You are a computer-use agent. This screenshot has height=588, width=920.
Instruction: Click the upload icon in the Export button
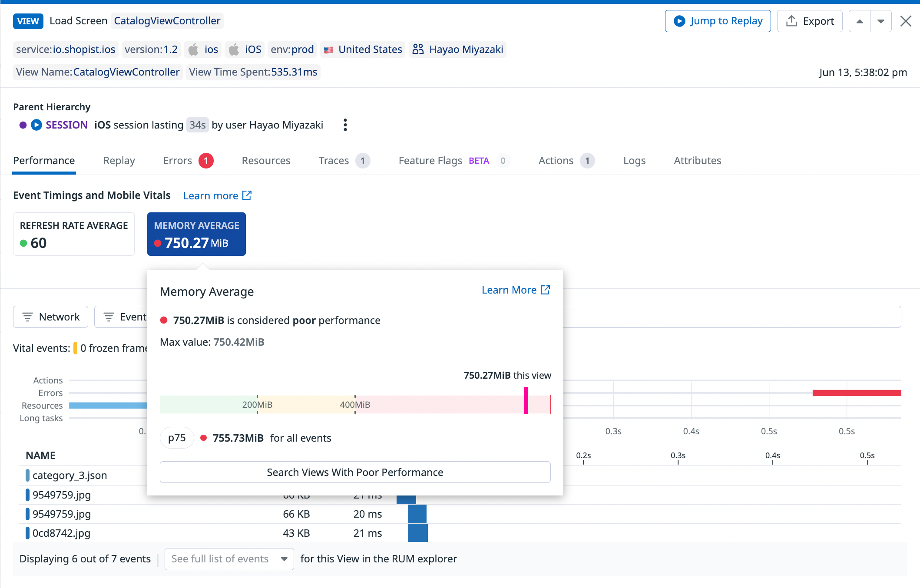click(x=792, y=21)
